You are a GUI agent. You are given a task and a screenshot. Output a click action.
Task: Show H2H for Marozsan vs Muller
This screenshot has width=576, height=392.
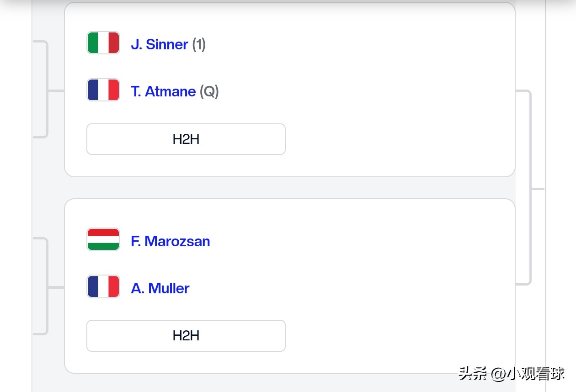coord(186,336)
